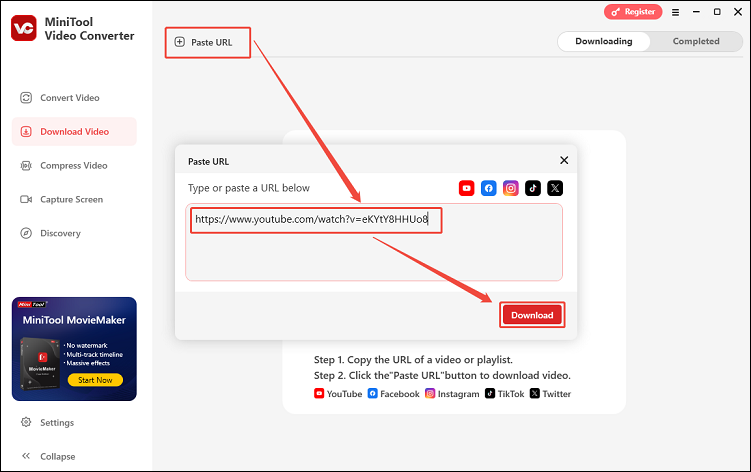Click inside the URL text field
Image resolution: width=751 pixels, height=472 pixels.
374,242
